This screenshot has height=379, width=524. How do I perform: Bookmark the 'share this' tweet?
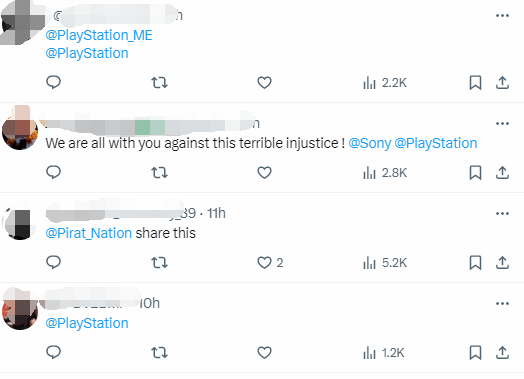pyautogui.click(x=475, y=263)
